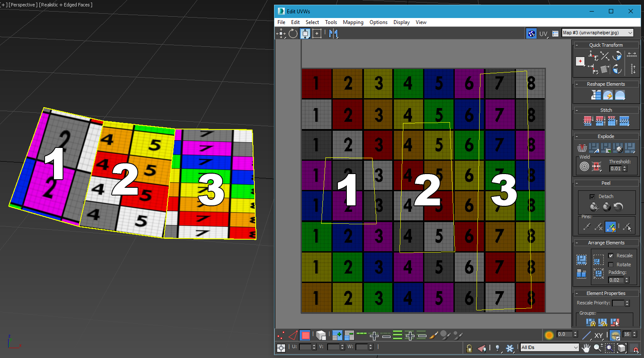Enable the Rotate checkbox in Arrange Elements
644x358 pixels.
point(610,265)
